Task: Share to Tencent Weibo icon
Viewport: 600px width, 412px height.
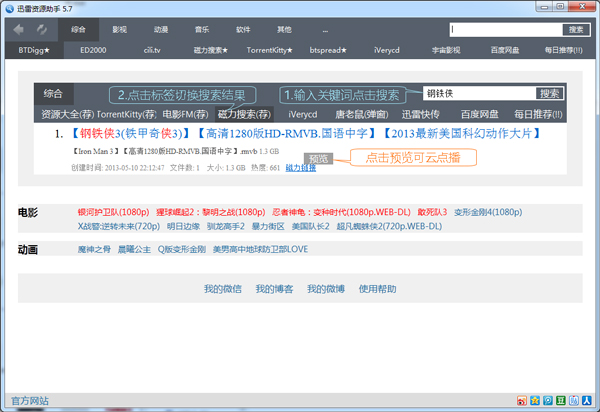Action: 548,401
